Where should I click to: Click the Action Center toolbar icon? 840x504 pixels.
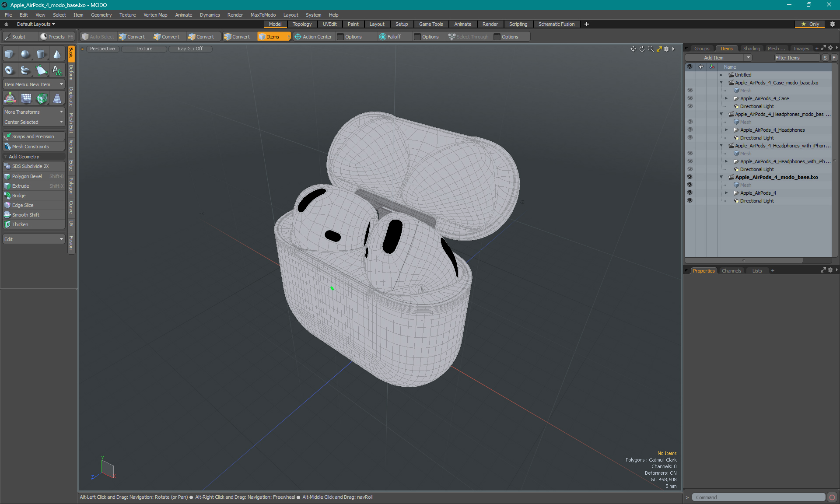click(x=298, y=37)
